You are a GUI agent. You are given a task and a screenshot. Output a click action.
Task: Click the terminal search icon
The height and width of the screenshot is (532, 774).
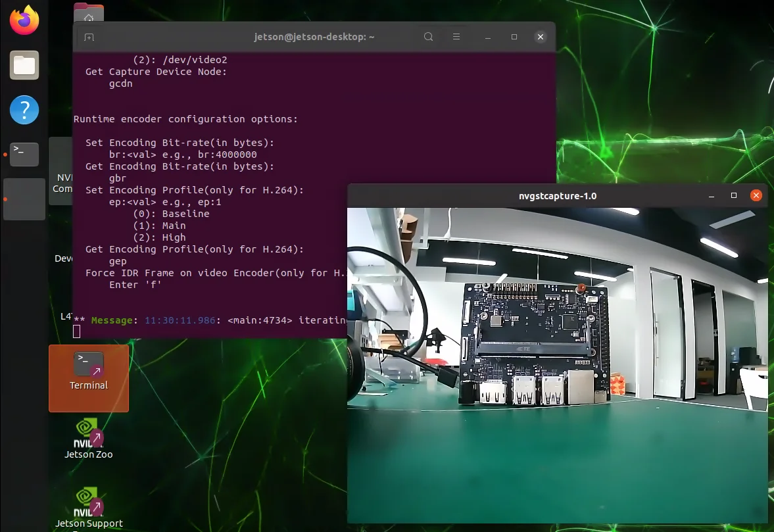click(x=429, y=37)
